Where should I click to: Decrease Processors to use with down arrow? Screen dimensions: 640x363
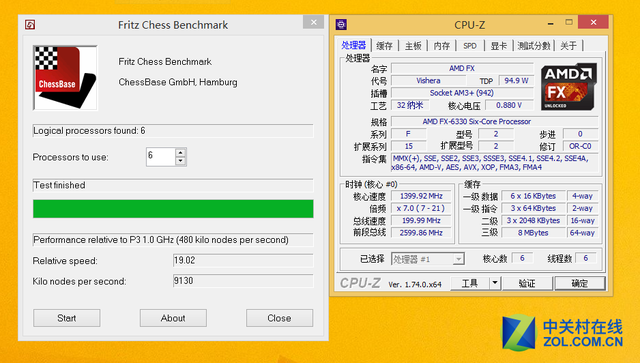pyautogui.click(x=180, y=161)
